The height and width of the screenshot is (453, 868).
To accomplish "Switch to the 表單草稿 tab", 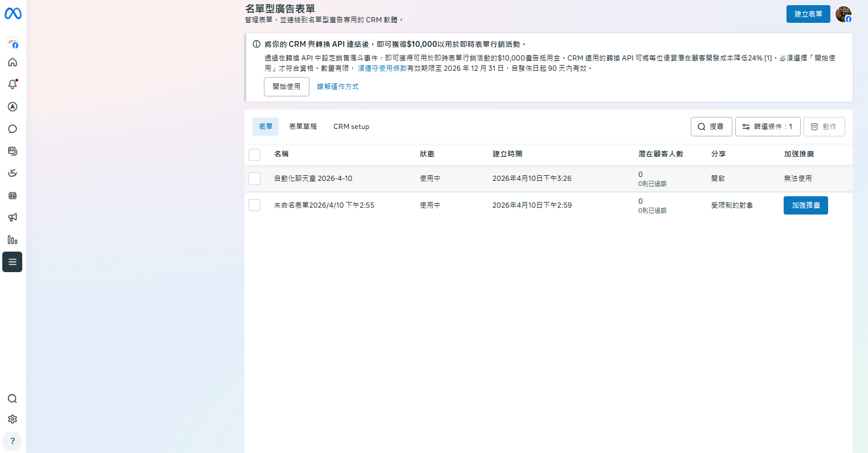I will pos(303,127).
